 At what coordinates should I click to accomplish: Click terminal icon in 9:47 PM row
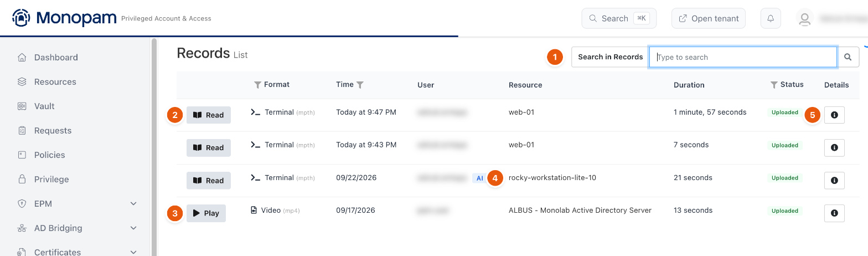click(x=255, y=112)
